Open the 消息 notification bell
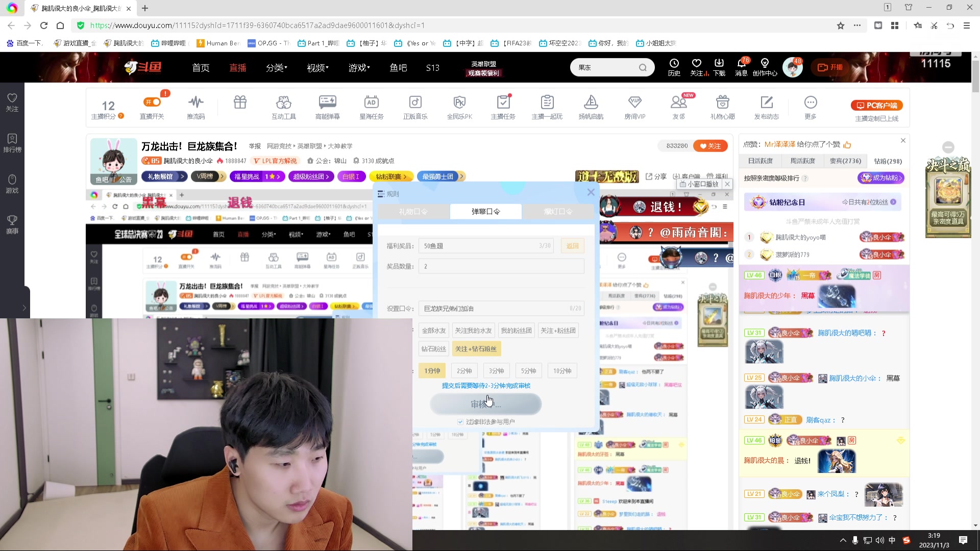 (742, 63)
